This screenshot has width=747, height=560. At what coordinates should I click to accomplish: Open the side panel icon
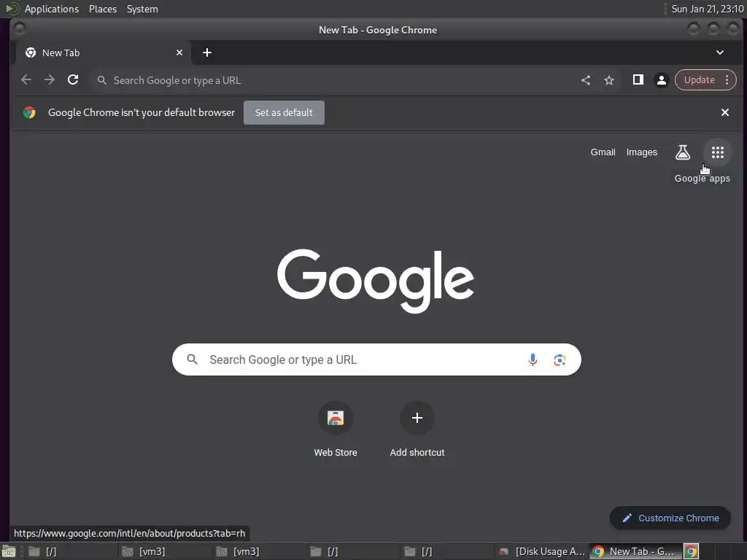point(638,80)
